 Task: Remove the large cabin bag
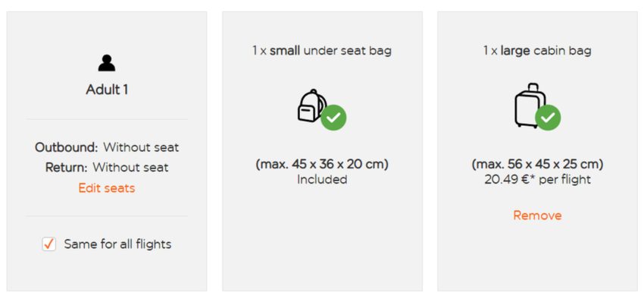tap(537, 215)
